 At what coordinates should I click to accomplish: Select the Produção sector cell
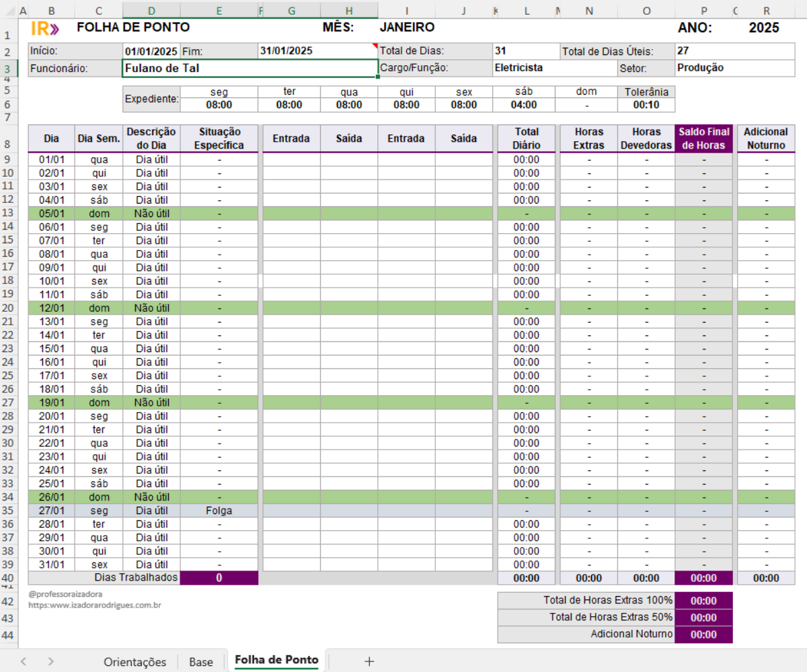[x=735, y=68]
